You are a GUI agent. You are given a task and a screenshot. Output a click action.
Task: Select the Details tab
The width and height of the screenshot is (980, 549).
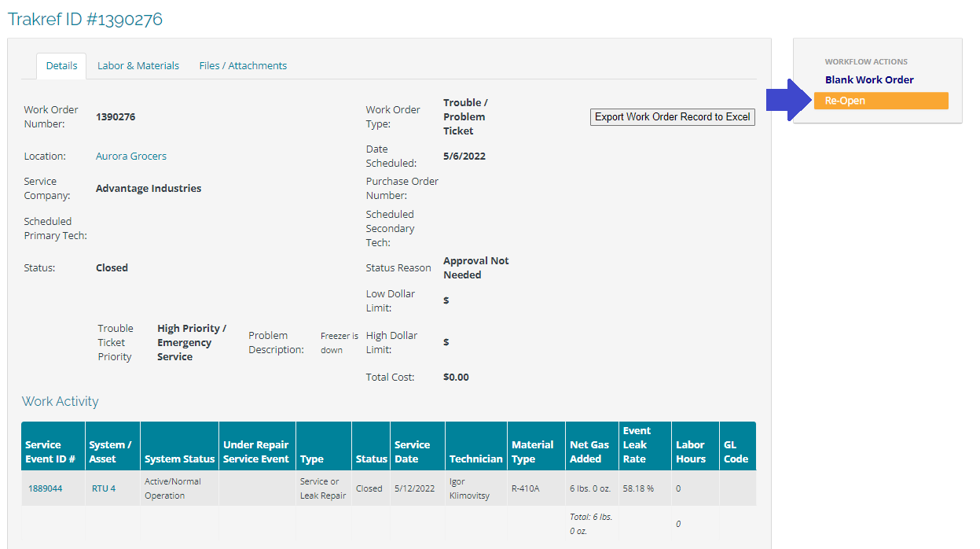(61, 66)
